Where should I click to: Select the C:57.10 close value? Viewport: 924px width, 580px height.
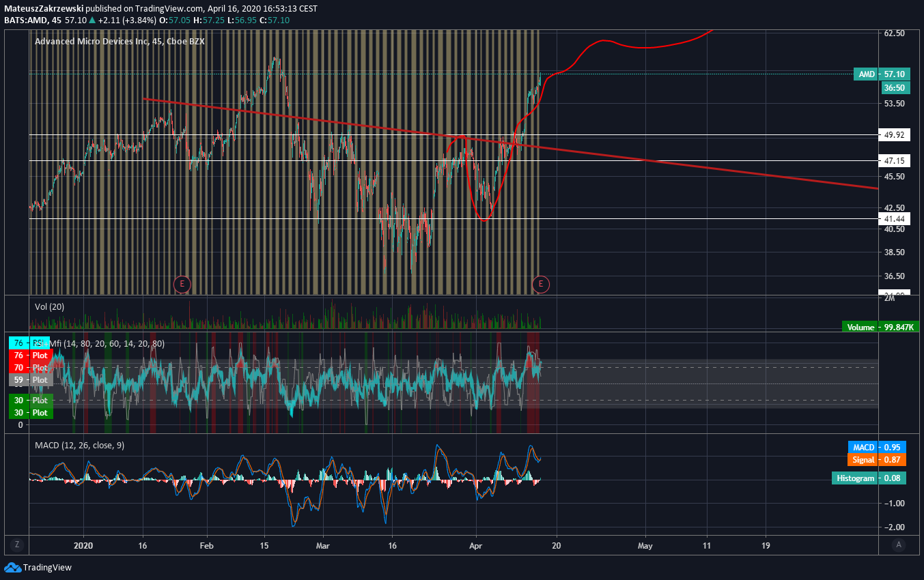tap(275, 20)
